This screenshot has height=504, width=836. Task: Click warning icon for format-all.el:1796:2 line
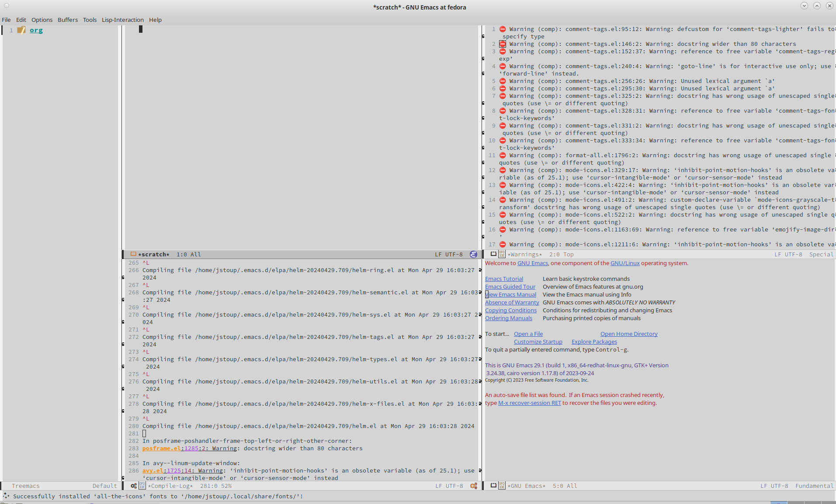503,155
